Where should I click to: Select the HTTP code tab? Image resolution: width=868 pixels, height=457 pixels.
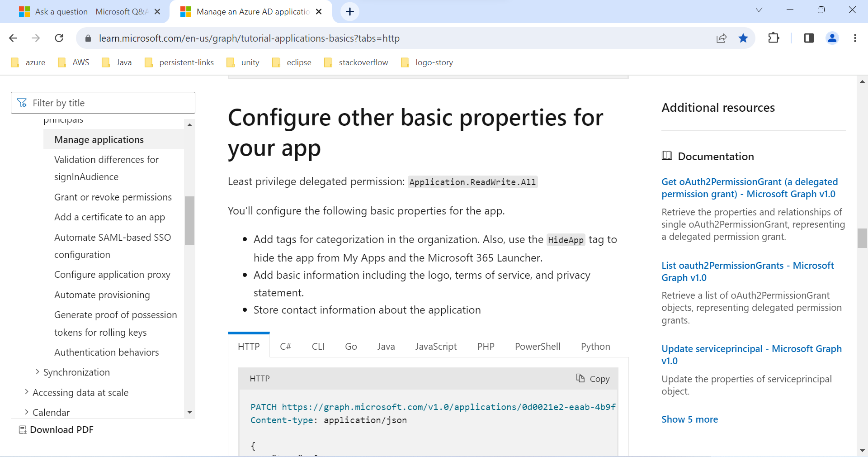point(249,347)
